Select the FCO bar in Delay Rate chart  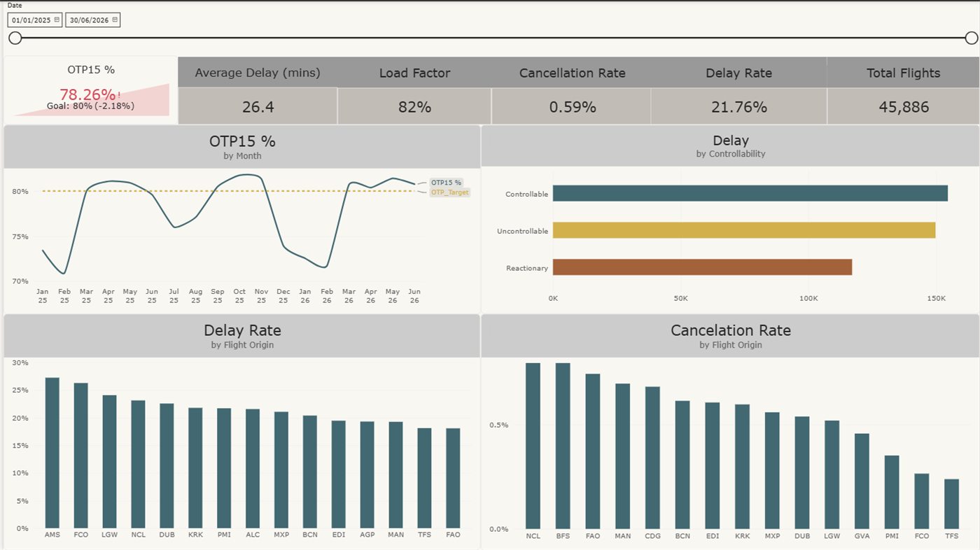(81, 456)
